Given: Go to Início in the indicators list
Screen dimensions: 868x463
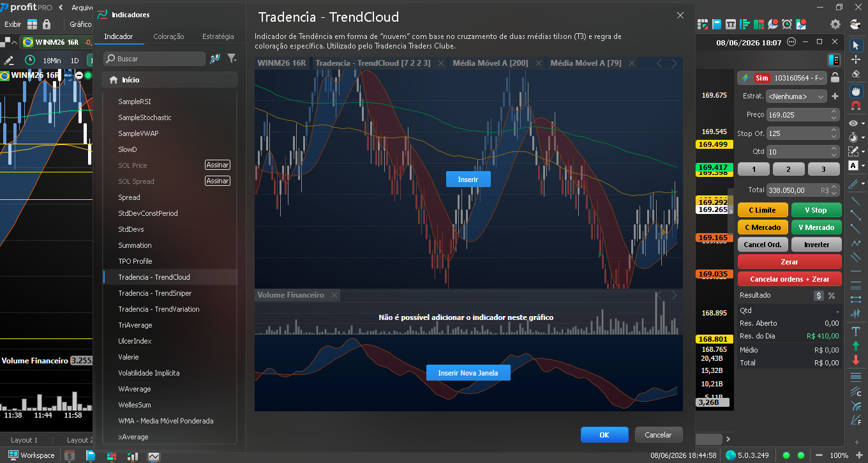Looking at the screenshot, I should 170,80.
